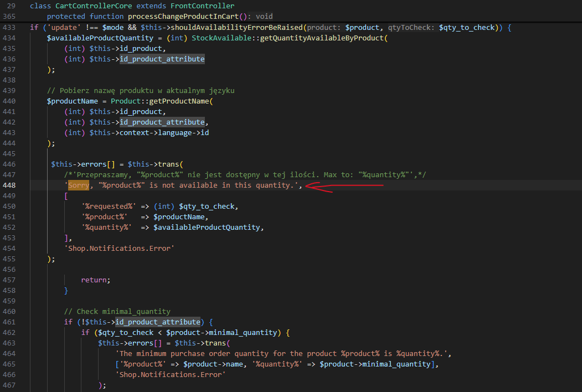Click 'context->language->id' on line 443
This screenshot has width=582, height=392.
(164, 132)
